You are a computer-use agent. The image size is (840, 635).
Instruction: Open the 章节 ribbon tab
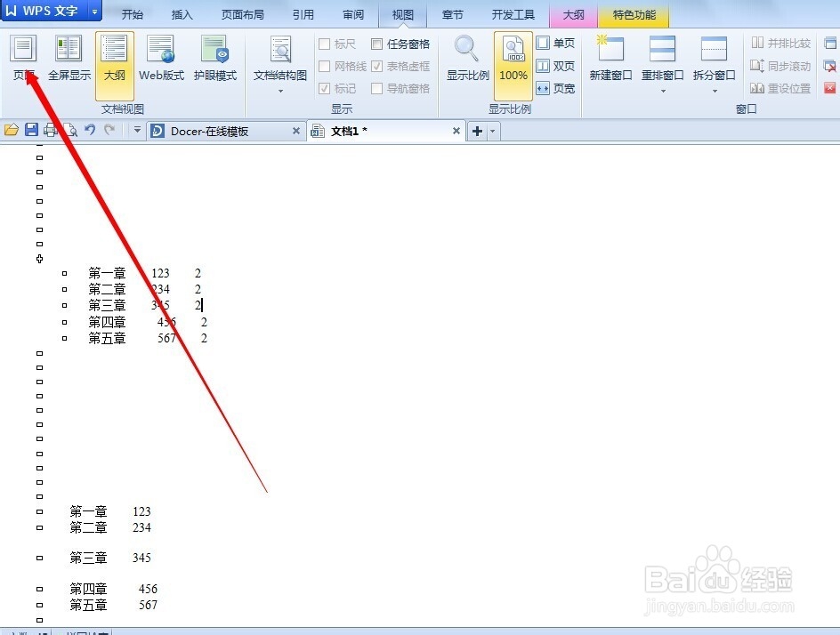pos(453,14)
